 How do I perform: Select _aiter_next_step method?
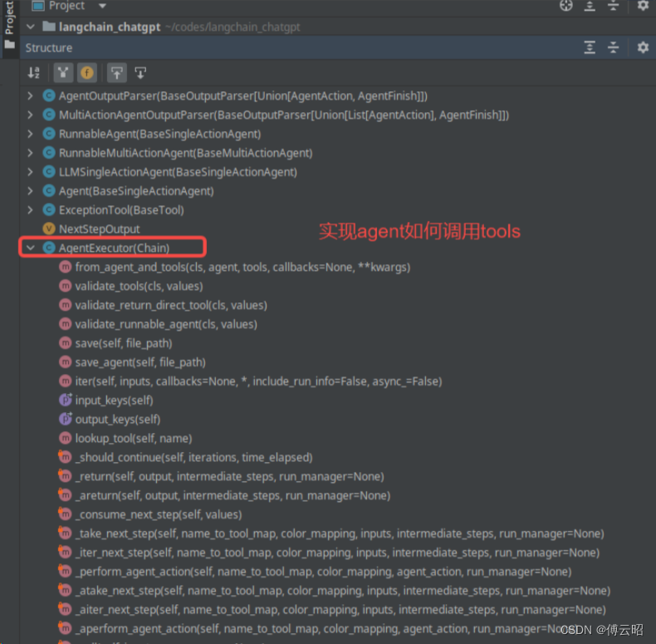tap(340, 610)
